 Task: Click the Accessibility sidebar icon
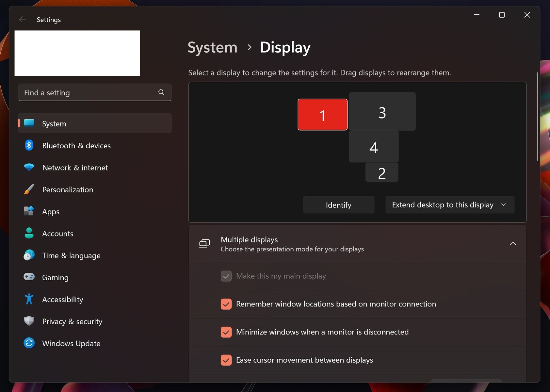29,299
